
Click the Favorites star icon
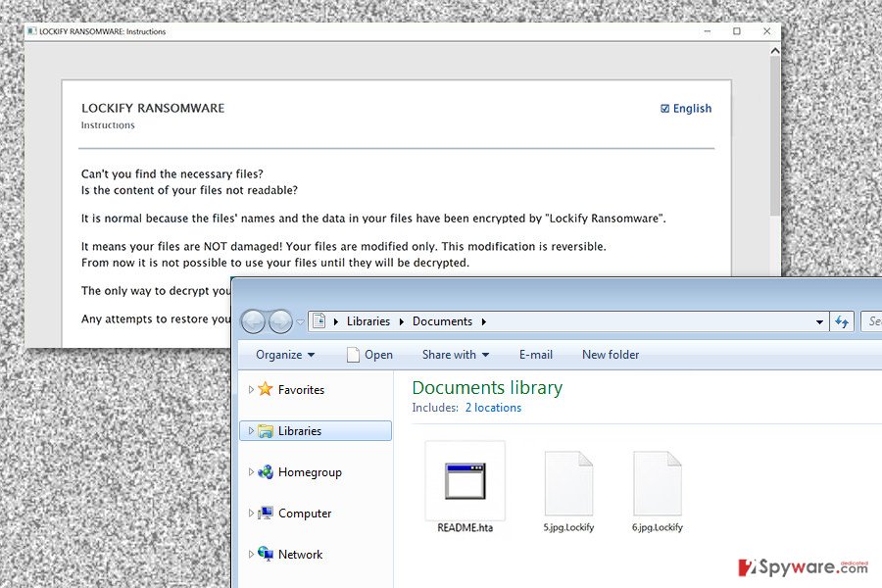pyautogui.click(x=266, y=389)
